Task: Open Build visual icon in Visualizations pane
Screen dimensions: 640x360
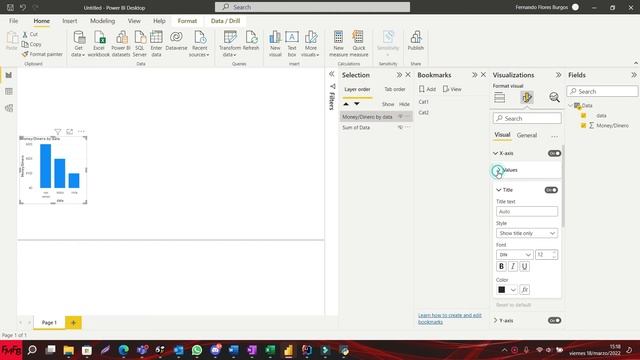Action: [500, 98]
